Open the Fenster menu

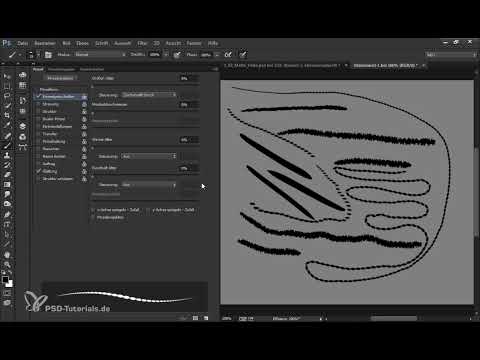click(194, 43)
